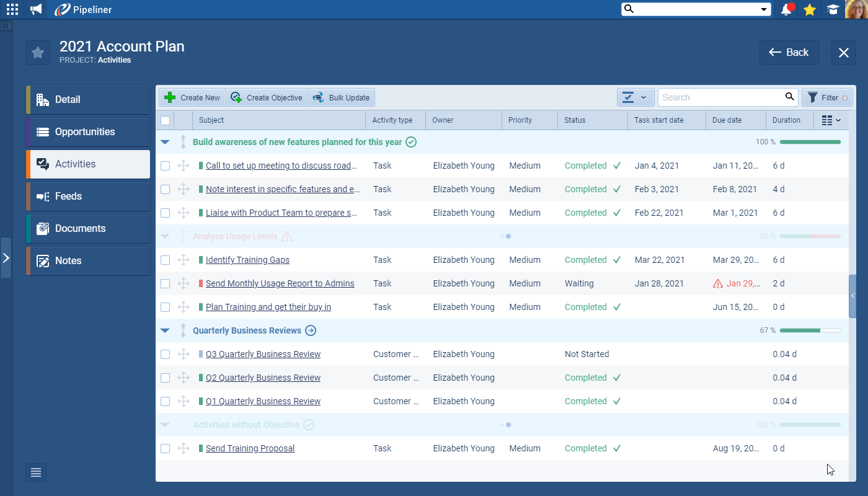Click the yellow star favorites icon

(809, 9)
